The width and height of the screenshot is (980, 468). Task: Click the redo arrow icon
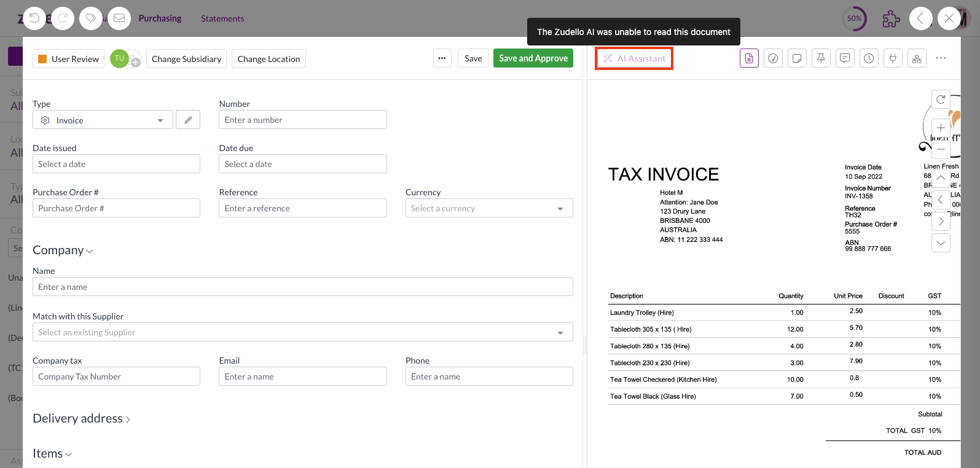[x=63, y=18]
